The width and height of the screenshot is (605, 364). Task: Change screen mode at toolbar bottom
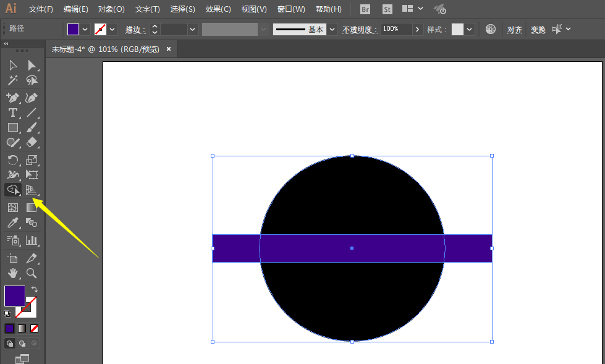coord(22,359)
